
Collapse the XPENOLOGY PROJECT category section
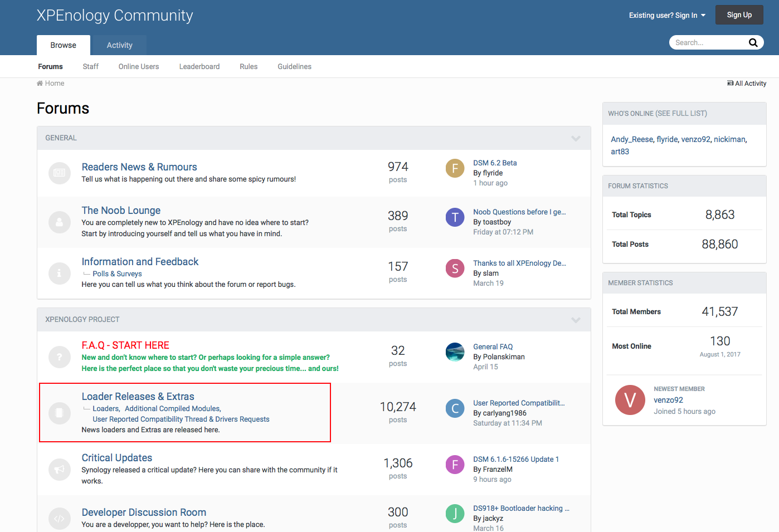tap(576, 320)
